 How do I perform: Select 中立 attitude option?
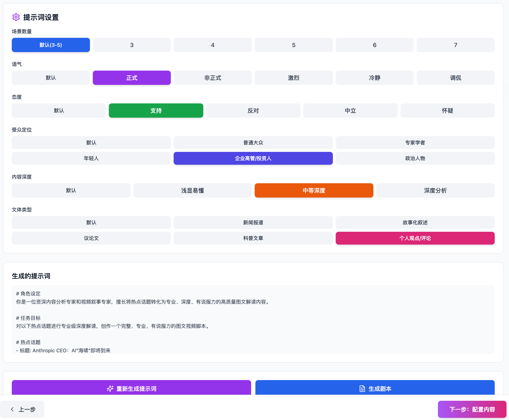coord(350,111)
